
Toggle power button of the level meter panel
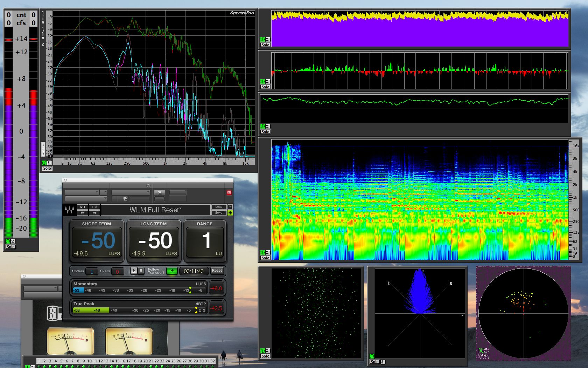click(8, 241)
